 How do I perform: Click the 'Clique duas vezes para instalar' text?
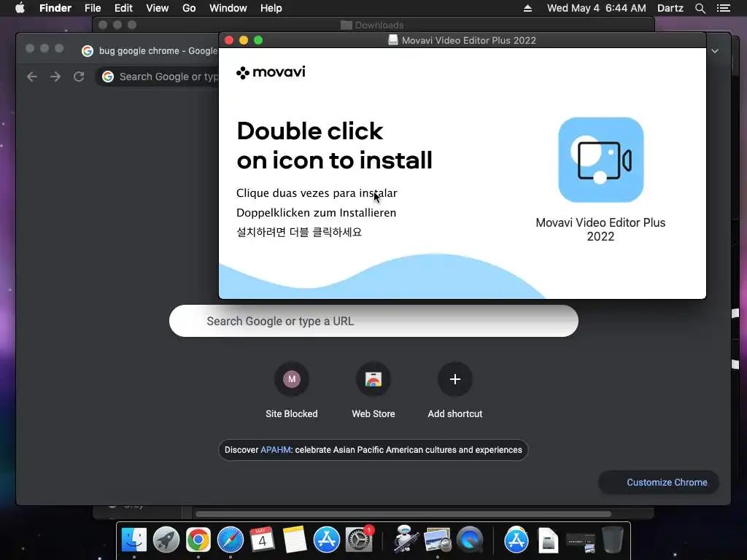[317, 192]
